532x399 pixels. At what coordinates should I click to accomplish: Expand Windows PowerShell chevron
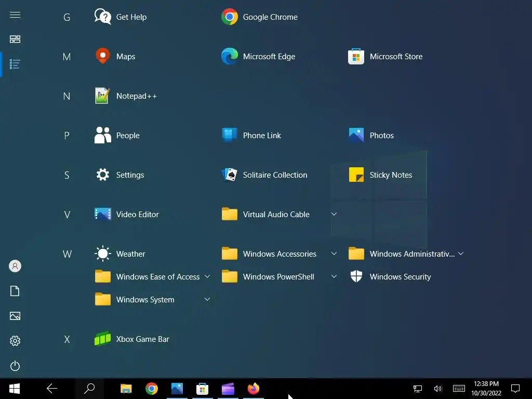[x=334, y=276]
